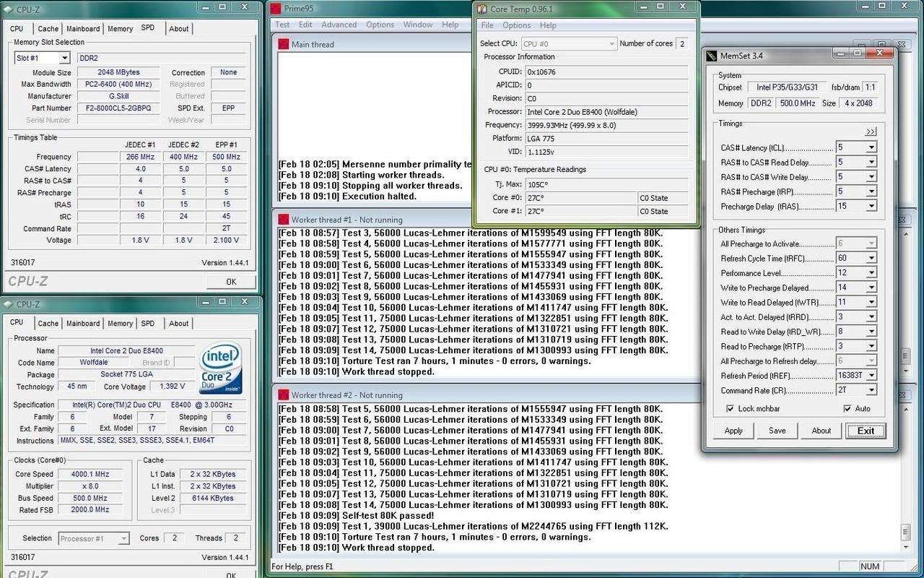Open the Edit menu in Prime95
924x578 pixels.
(306, 25)
